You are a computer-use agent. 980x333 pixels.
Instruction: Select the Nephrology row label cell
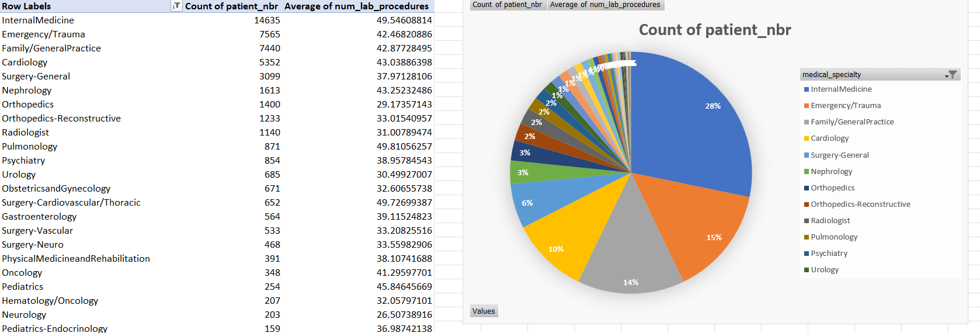tap(91, 90)
